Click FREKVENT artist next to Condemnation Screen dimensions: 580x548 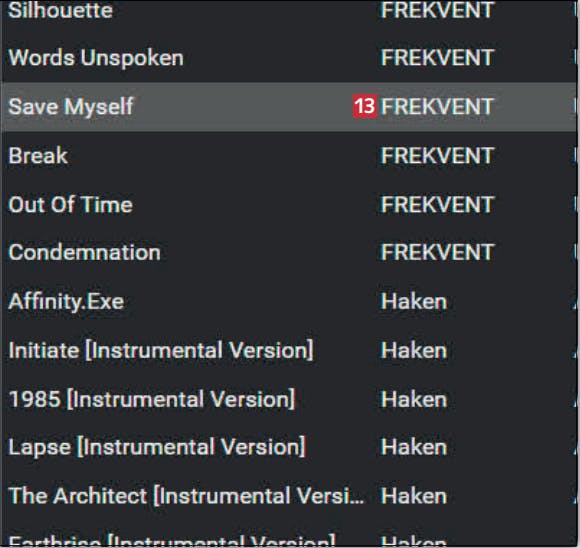point(437,252)
